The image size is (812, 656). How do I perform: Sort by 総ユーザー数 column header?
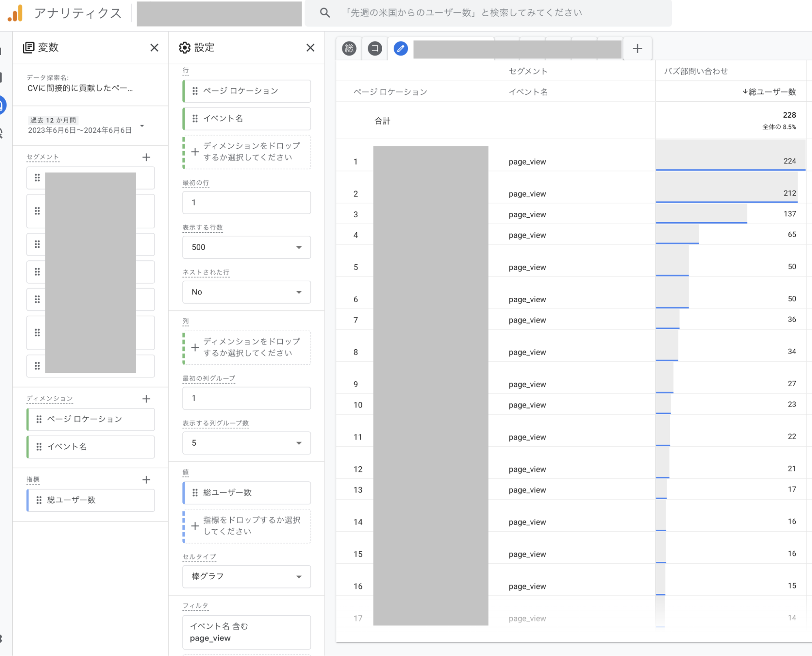click(x=769, y=92)
